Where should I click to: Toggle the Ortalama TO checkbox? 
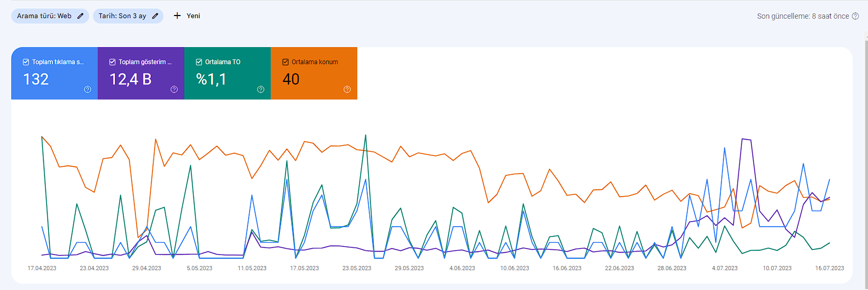pos(199,62)
